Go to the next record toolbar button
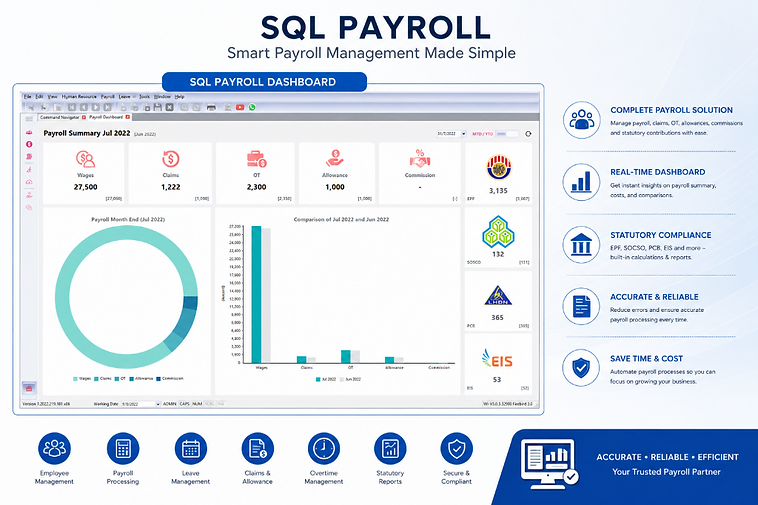This screenshot has width=758, height=505. point(96,107)
